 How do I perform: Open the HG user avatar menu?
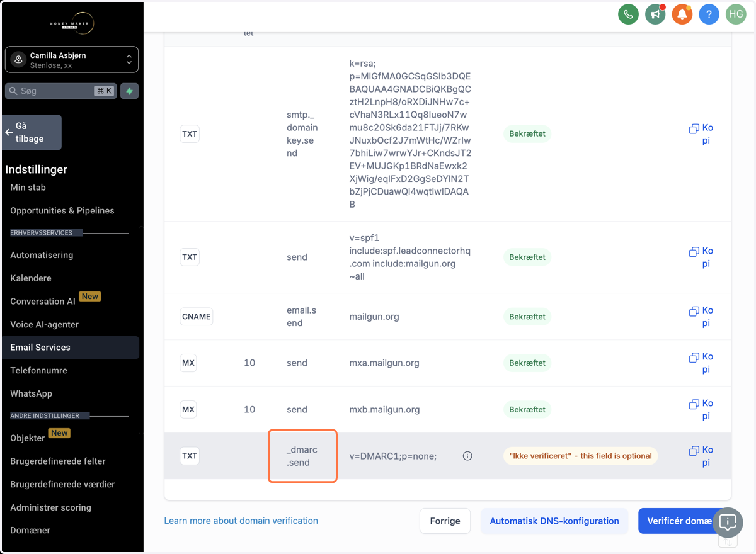point(736,14)
